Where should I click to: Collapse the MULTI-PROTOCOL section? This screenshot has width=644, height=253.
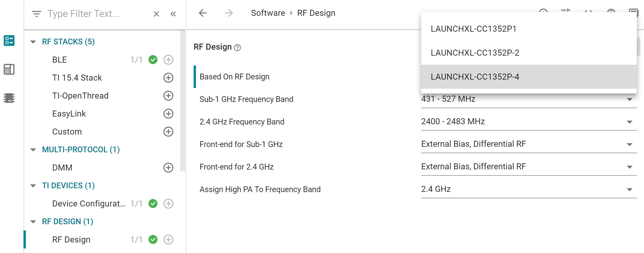point(33,150)
